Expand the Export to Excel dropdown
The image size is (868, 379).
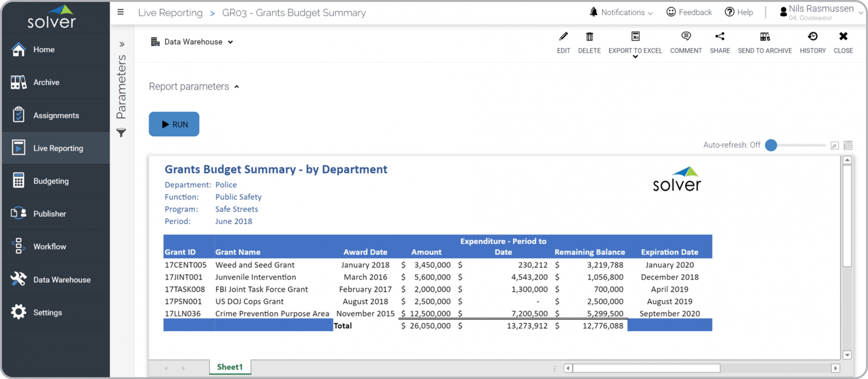635,57
